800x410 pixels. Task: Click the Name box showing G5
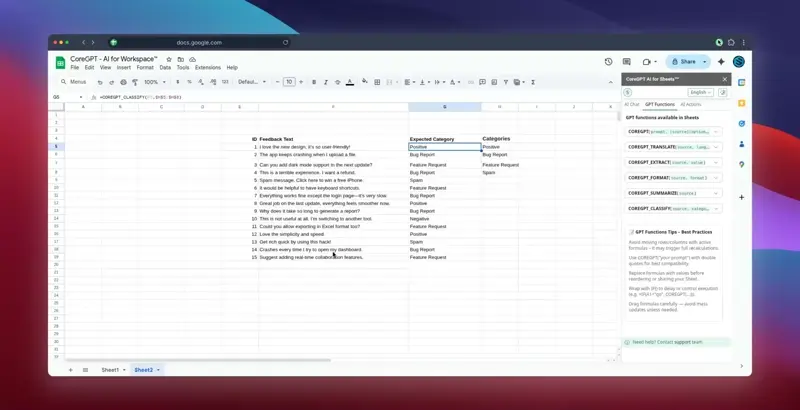coord(67,97)
